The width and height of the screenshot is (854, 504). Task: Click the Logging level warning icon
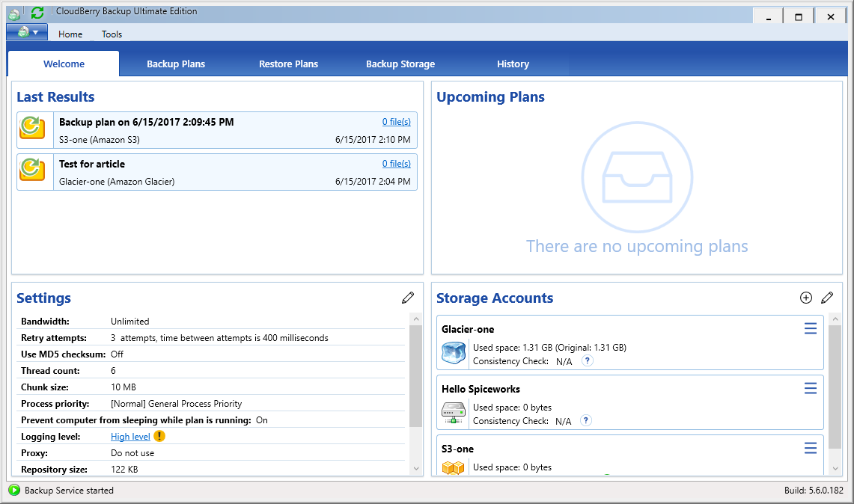point(159,437)
